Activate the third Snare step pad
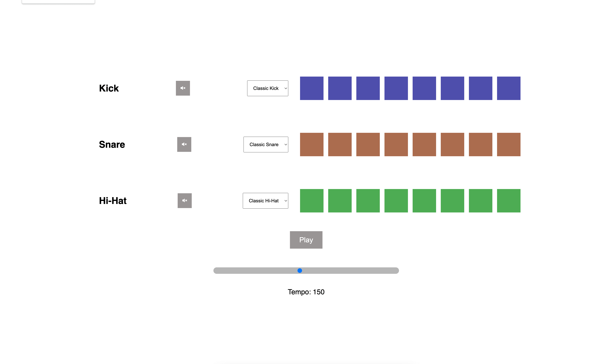The image size is (613, 364). 368,145
